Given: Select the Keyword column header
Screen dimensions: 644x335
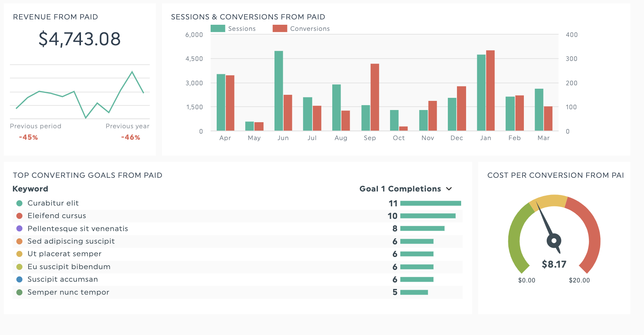Looking at the screenshot, I should 30,189.
